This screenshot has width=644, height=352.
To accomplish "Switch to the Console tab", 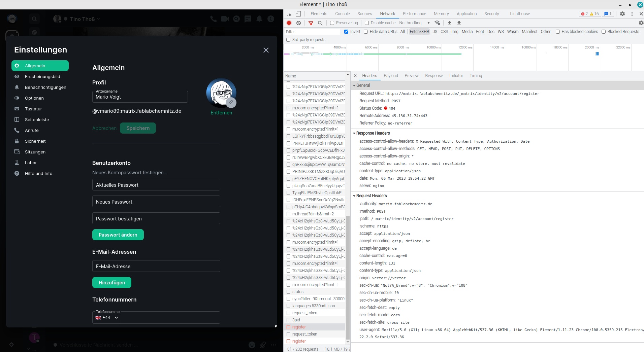I will (x=342, y=14).
